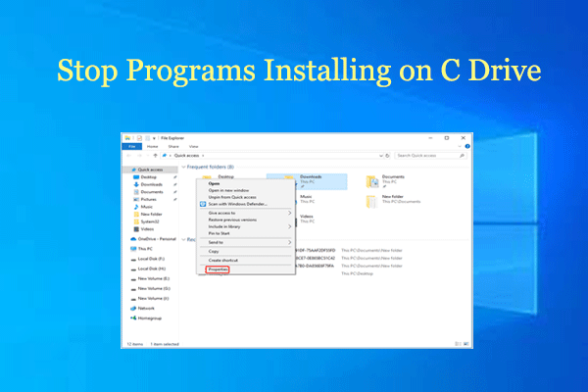Select Quick access in navigation pane
Viewport: 588px width, 392px height.
150,170
